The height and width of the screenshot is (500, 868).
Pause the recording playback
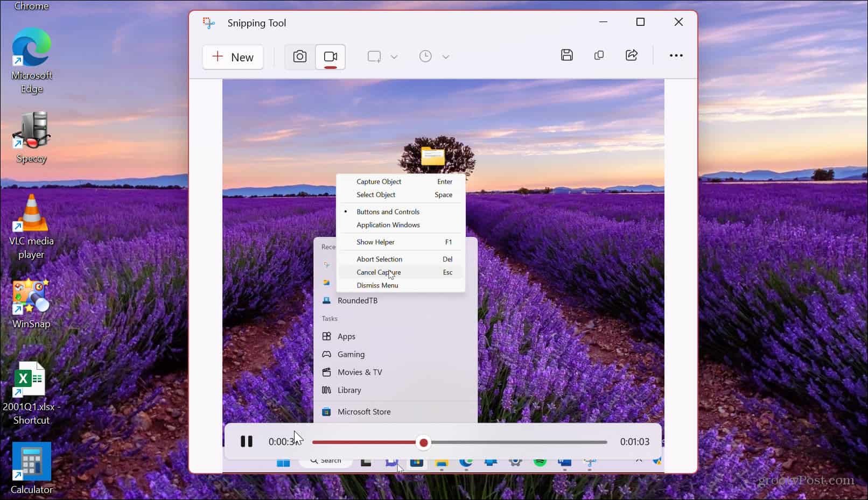[247, 441]
